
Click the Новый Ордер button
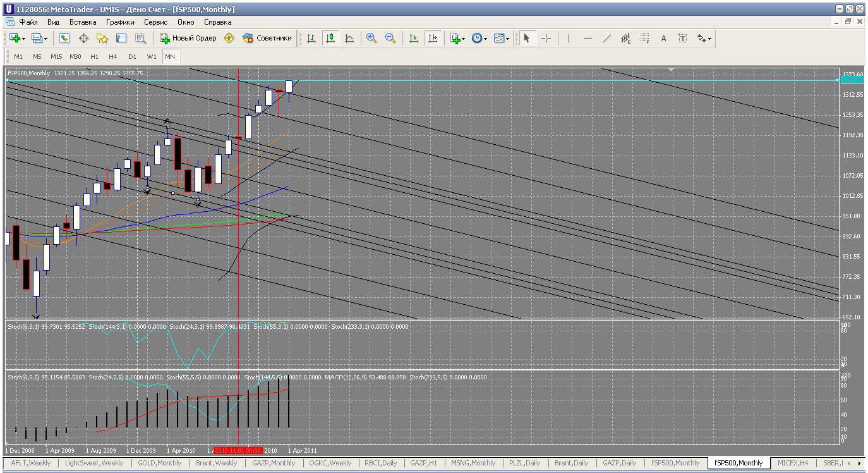188,39
